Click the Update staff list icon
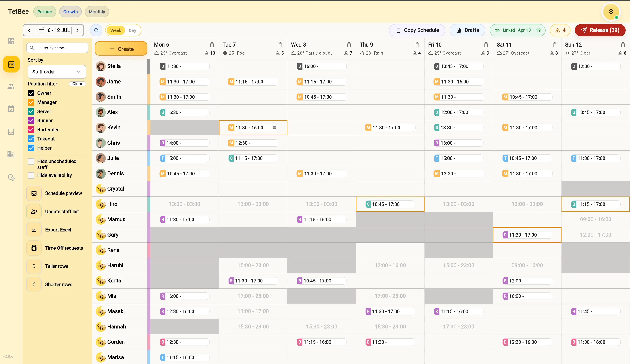Viewport: 630px width, 364px height. 34,212
